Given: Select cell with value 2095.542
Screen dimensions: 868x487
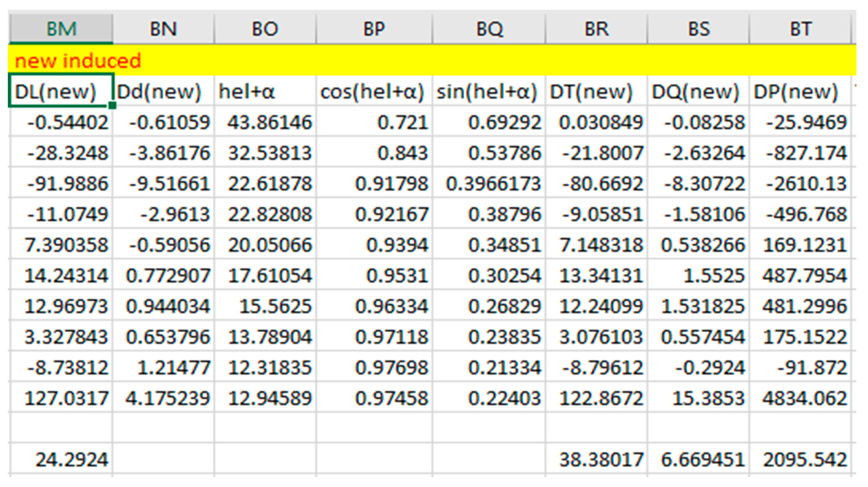Looking at the screenshot, I should 805,460.
